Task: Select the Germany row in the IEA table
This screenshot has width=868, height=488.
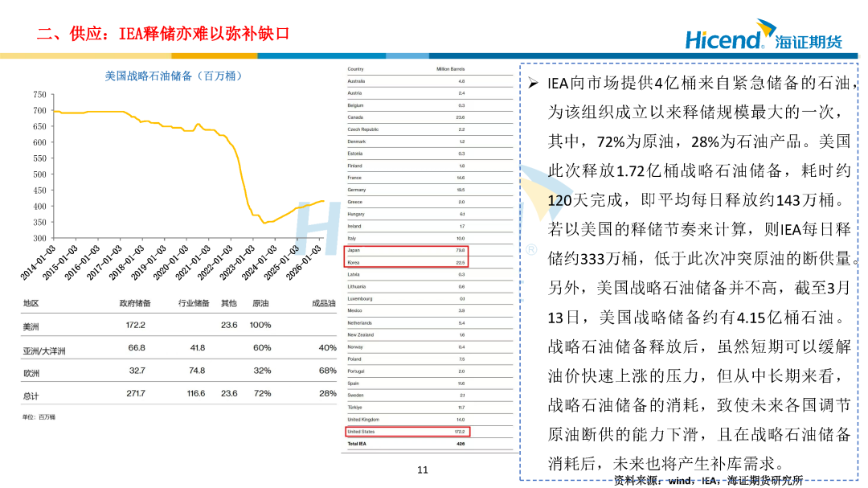Action: click(429, 190)
